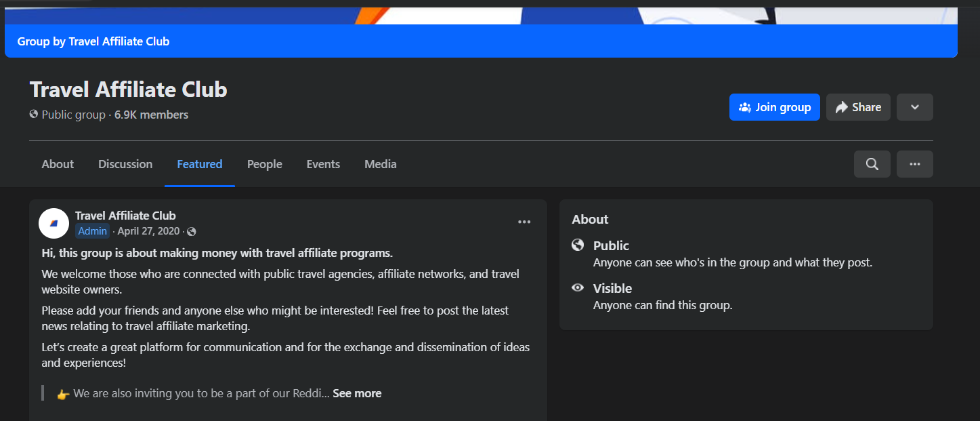Switch to the About tab
Viewport: 980px width, 421px height.
tap(58, 164)
